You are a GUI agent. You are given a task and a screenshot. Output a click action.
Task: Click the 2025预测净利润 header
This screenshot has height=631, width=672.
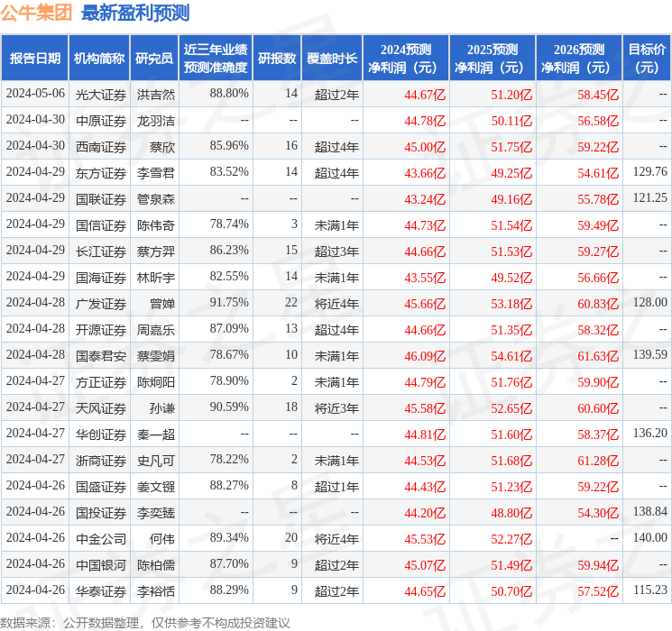point(492,59)
